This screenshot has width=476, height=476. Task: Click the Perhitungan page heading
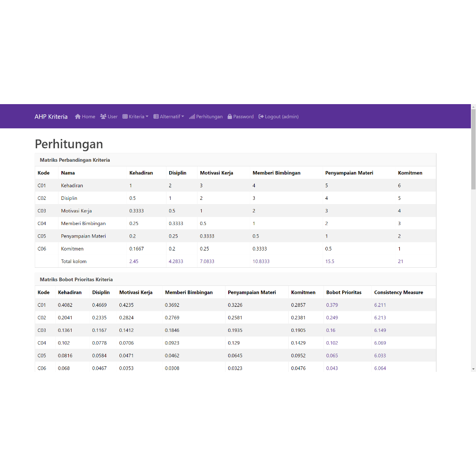point(69,144)
